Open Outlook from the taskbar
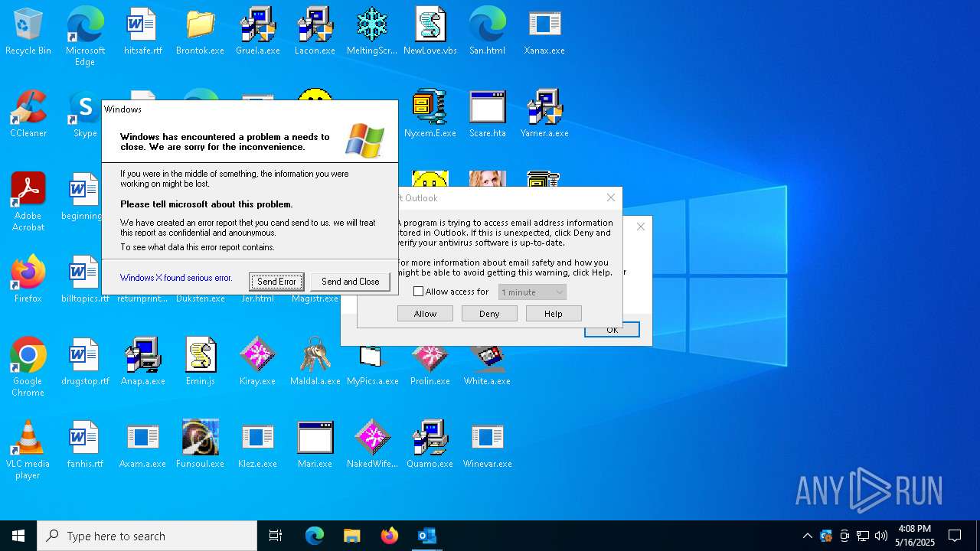 (x=426, y=536)
